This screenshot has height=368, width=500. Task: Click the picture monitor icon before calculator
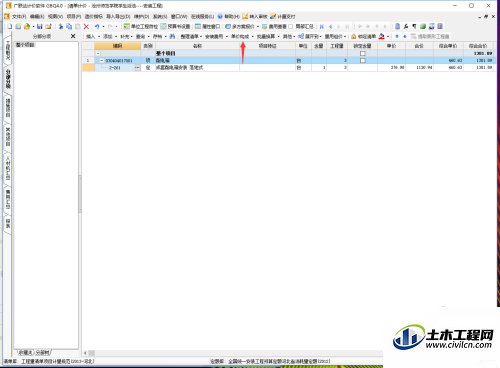pos(432,26)
